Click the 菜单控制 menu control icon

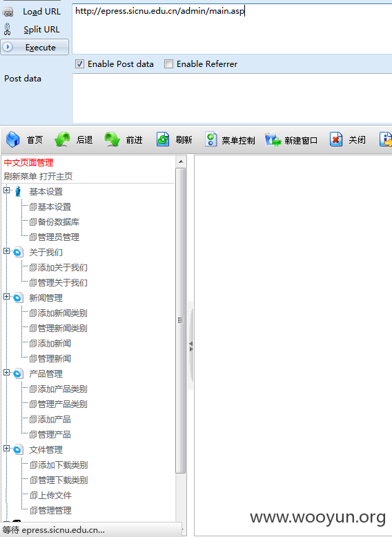click(211, 139)
